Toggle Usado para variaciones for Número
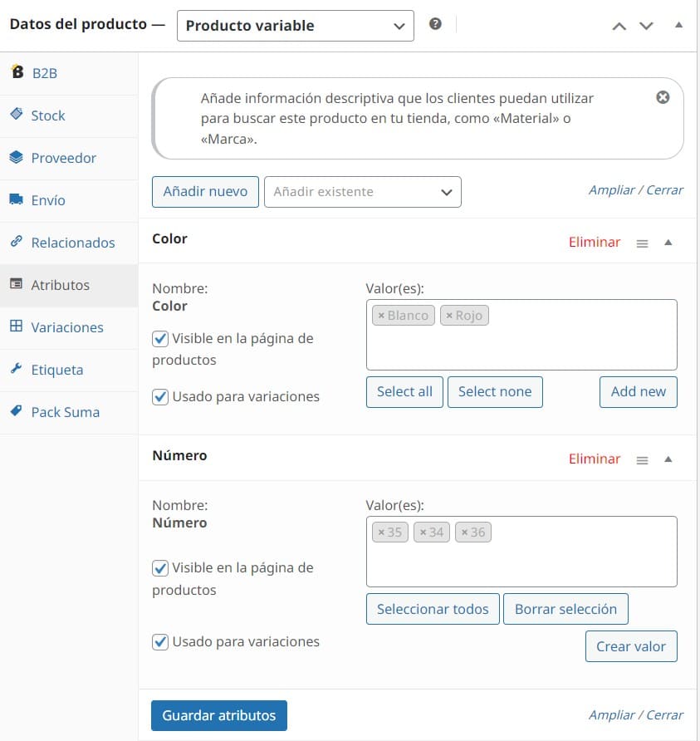700x741 pixels. pyautogui.click(x=160, y=642)
